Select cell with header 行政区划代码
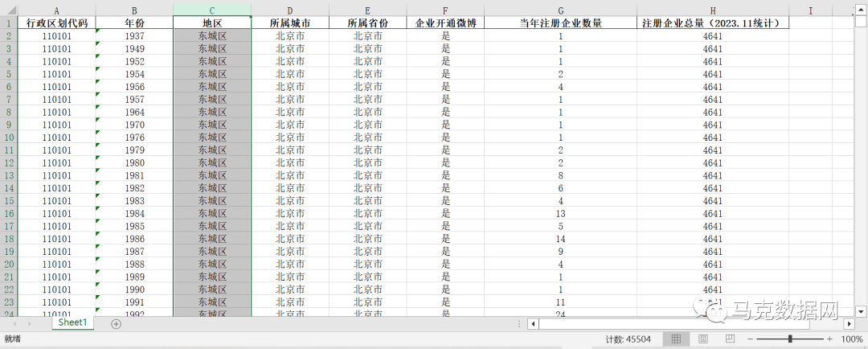868x349 pixels. pos(56,23)
